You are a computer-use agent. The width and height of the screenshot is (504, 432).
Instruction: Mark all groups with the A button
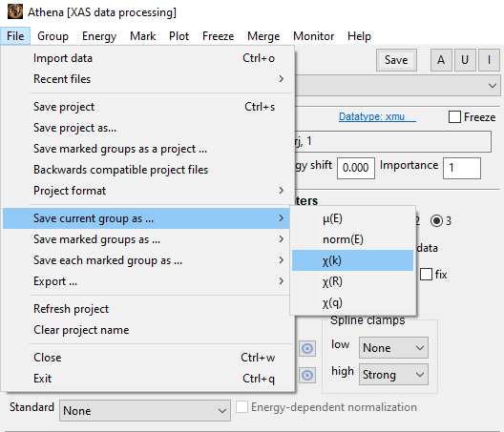441,60
